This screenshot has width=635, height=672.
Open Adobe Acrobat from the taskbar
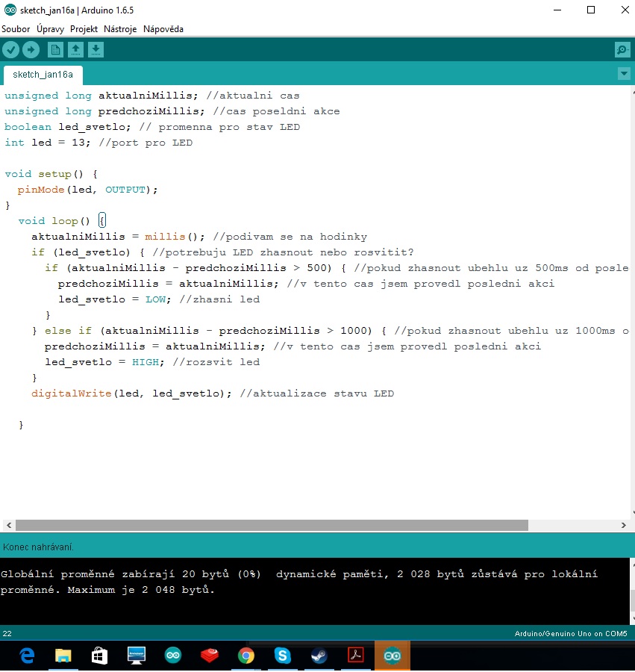pyautogui.click(x=355, y=656)
